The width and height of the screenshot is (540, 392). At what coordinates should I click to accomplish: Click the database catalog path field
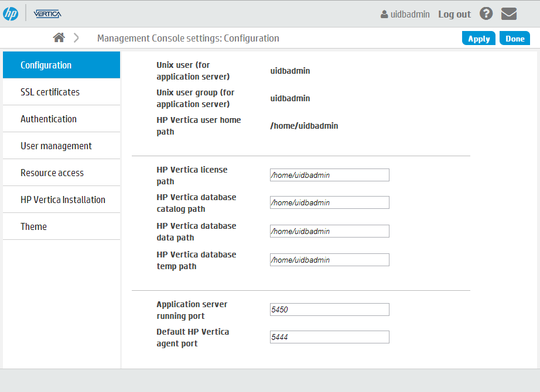(x=330, y=202)
